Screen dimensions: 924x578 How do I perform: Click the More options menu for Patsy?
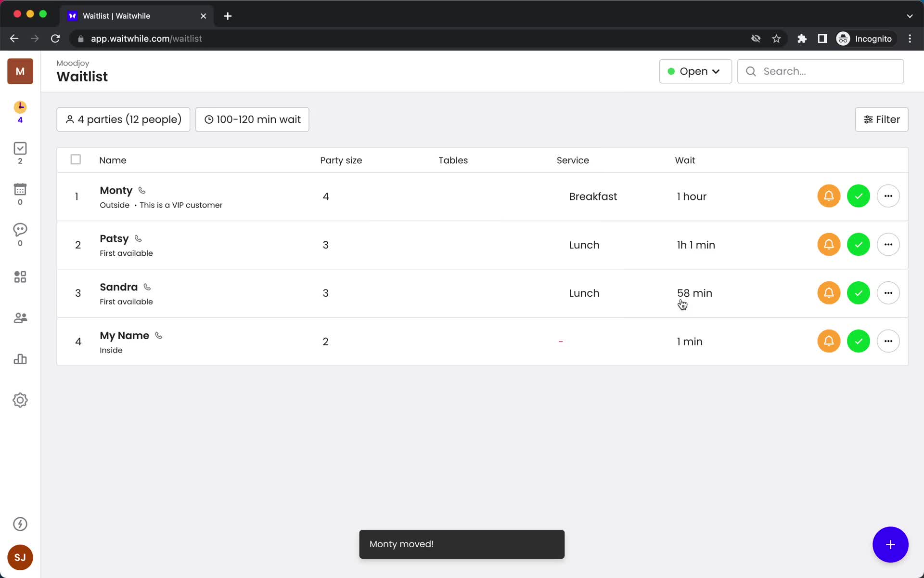click(x=888, y=244)
